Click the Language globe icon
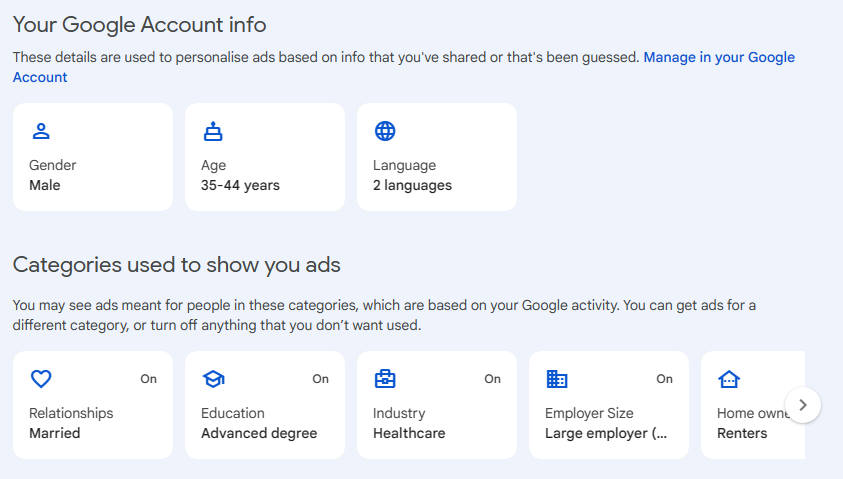 [x=385, y=131]
